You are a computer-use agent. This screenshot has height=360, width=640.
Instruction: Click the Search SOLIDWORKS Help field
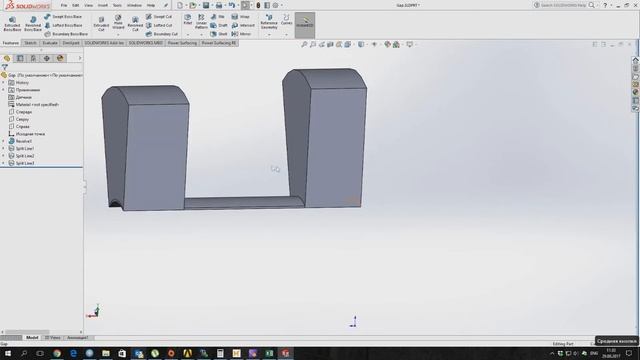click(564, 5)
